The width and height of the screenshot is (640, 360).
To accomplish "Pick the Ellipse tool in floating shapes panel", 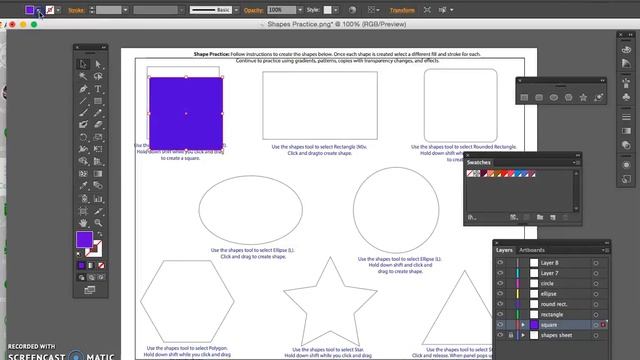I will point(553,98).
